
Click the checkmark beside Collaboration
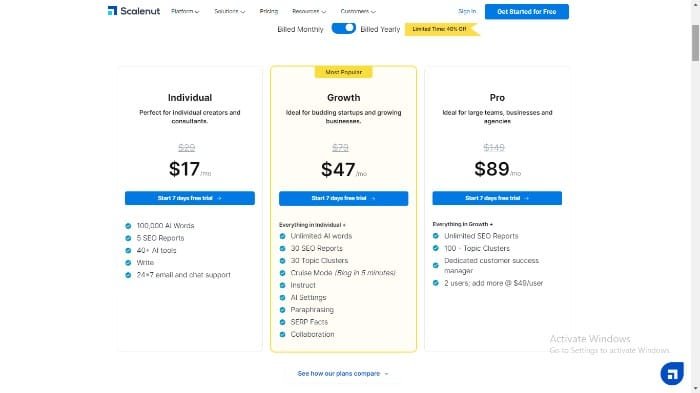[x=283, y=334]
